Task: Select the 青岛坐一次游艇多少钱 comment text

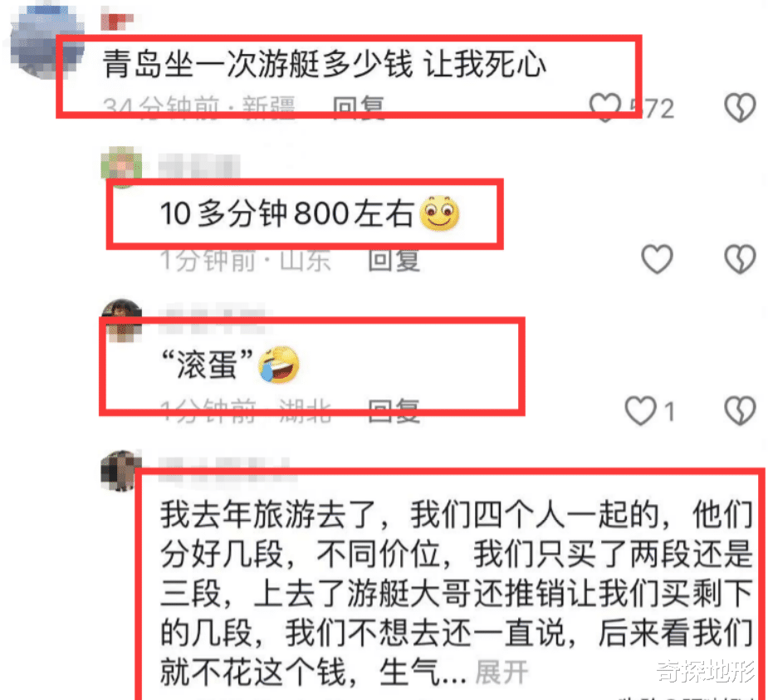Action: pos(325,64)
